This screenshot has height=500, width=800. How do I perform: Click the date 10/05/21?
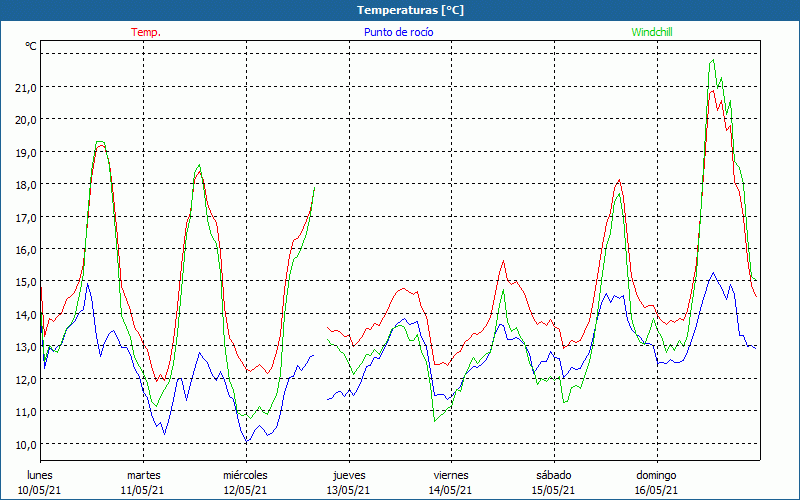(x=40, y=491)
